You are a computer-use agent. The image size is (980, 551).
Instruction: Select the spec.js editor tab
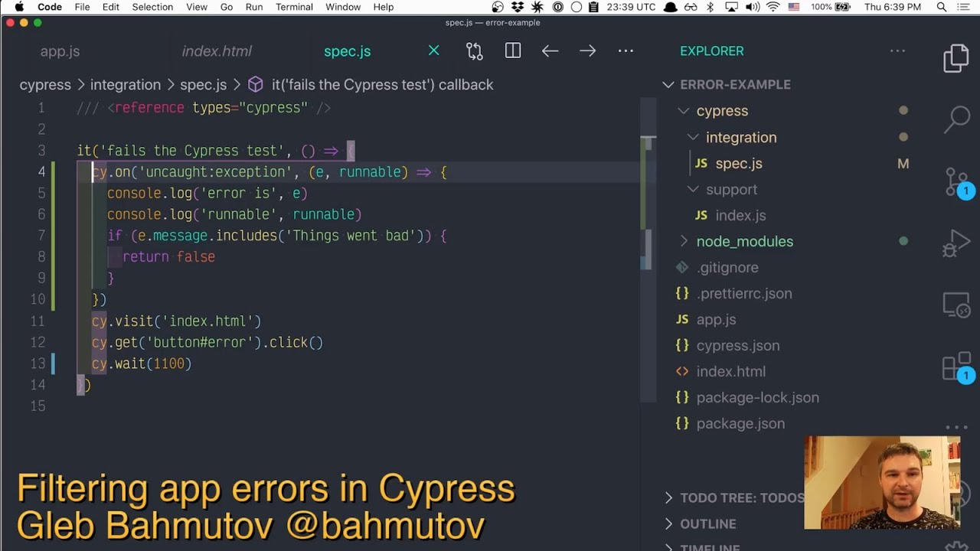pyautogui.click(x=347, y=51)
